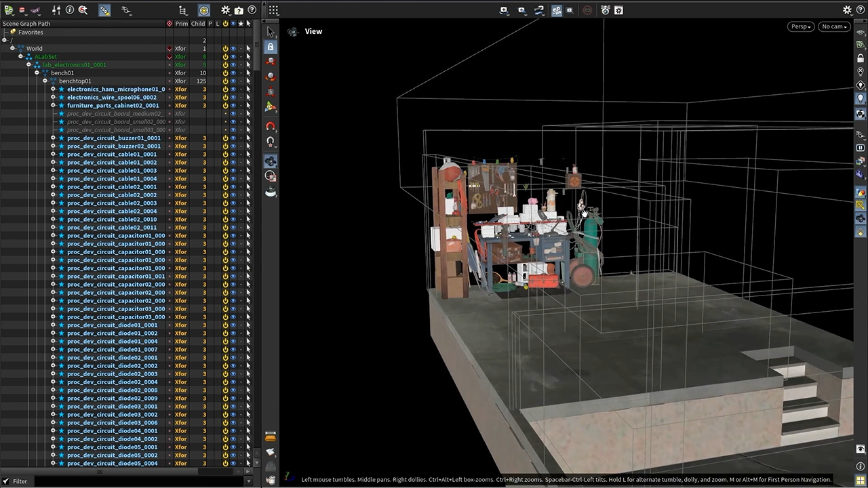
Task: Toggle visibility eye for World prim
Action: 233,49
